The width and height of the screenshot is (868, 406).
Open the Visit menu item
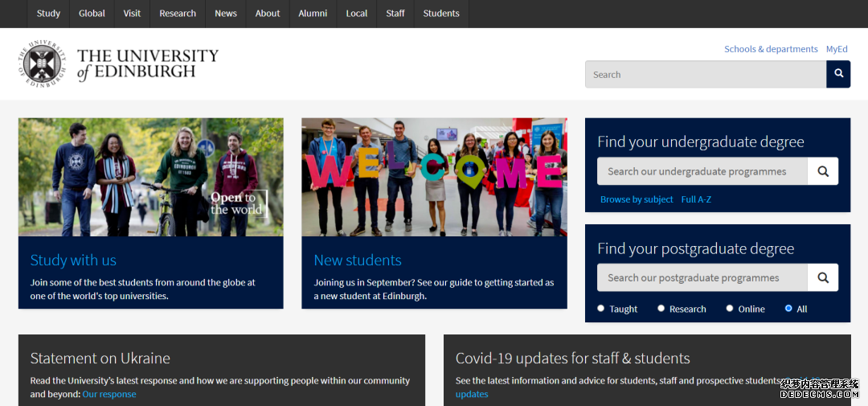pos(132,14)
